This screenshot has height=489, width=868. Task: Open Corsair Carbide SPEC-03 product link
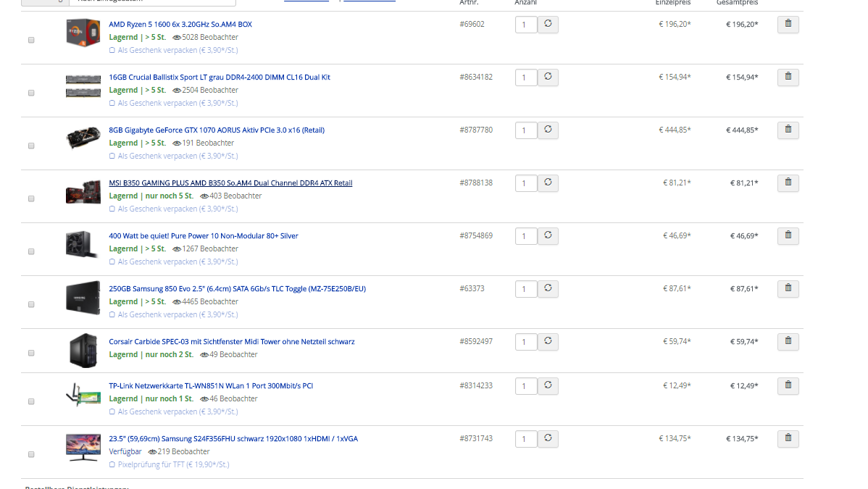pyautogui.click(x=231, y=342)
